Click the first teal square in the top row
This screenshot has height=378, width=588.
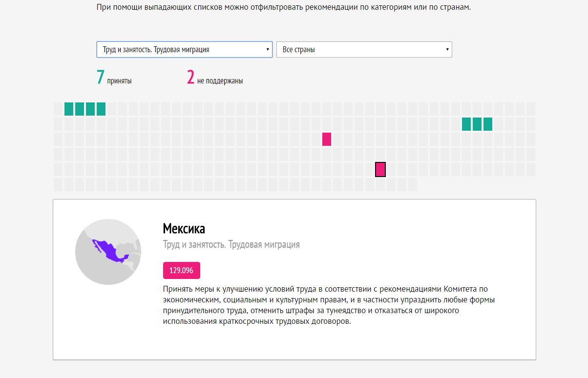(69, 109)
